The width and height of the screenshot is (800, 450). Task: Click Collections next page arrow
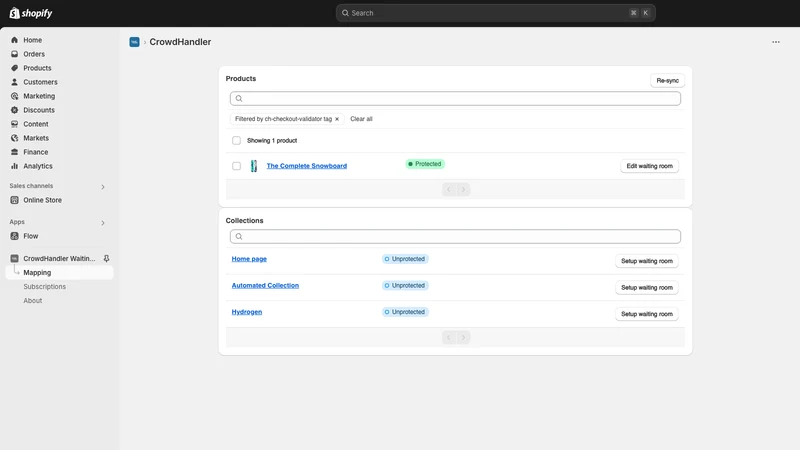tap(463, 337)
